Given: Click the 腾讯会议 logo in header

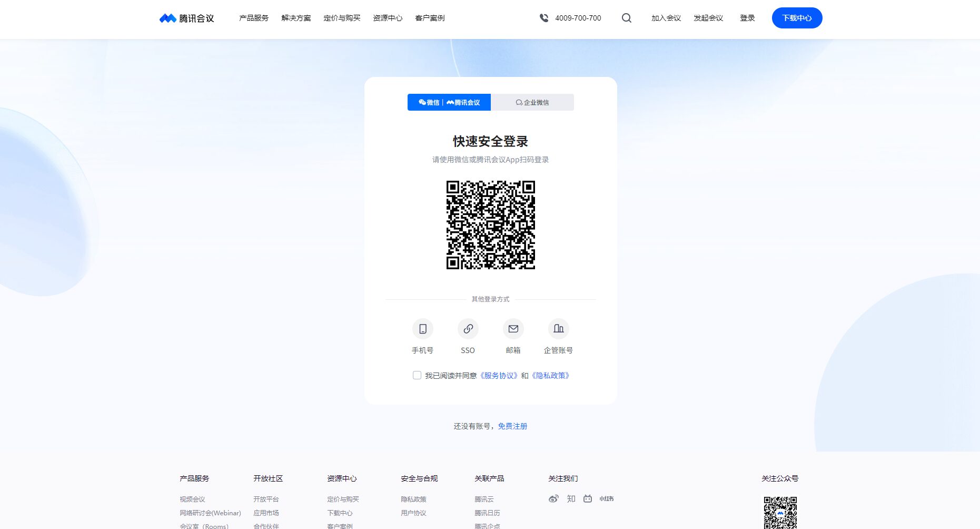Looking at the screenshot, I should (187, 18).
